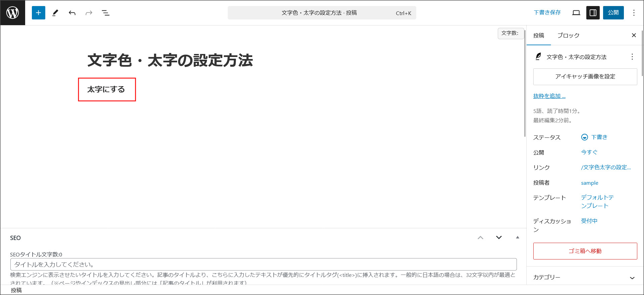Click the 最終編集2分前 text
This screenshot has height=295, width=644.
pos(553,120)
